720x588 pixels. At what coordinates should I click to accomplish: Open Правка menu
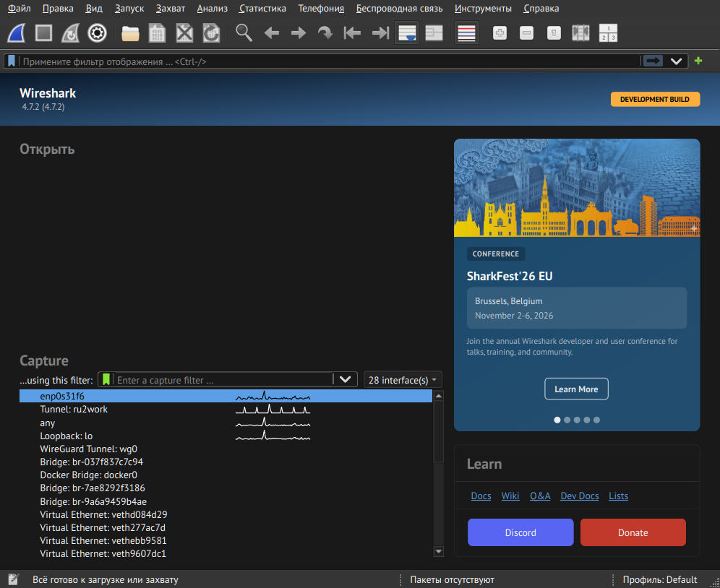[x=58, y=8]
